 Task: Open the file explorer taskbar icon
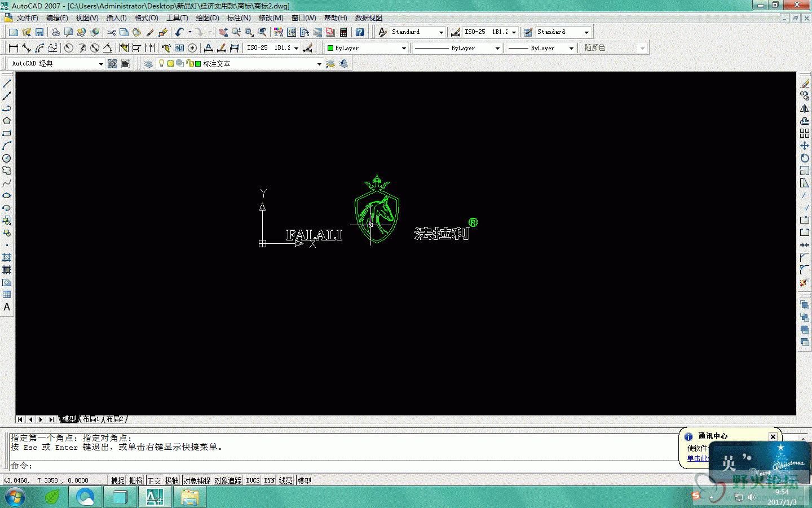[x=190, y=497]
